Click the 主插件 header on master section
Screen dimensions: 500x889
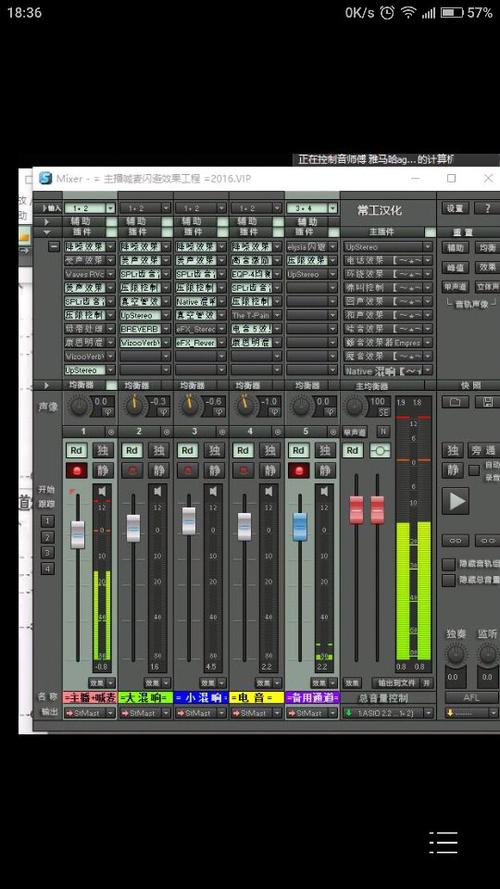pyautogui.click(x=382, y=232)
